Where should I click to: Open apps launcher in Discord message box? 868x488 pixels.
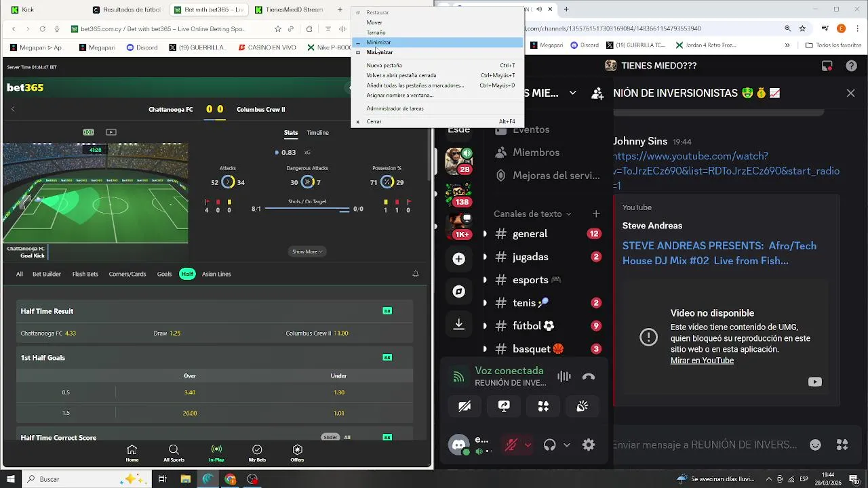pos(842,445)
